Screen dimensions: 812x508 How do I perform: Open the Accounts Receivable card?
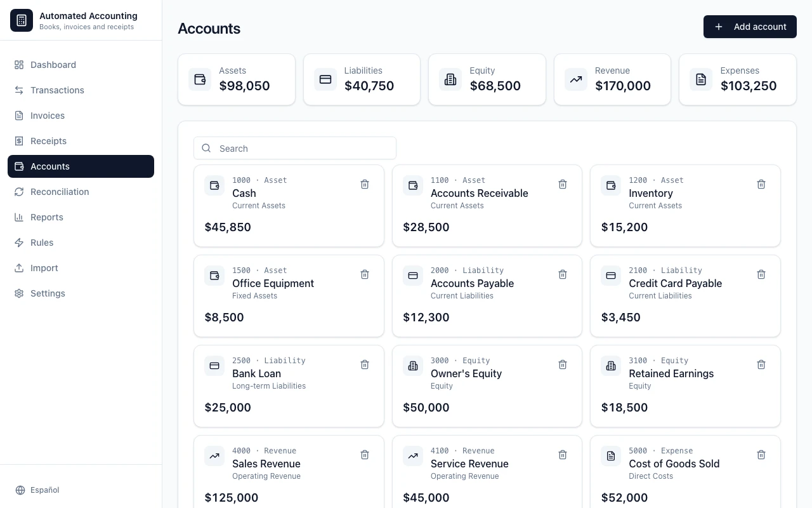[487, 206]
